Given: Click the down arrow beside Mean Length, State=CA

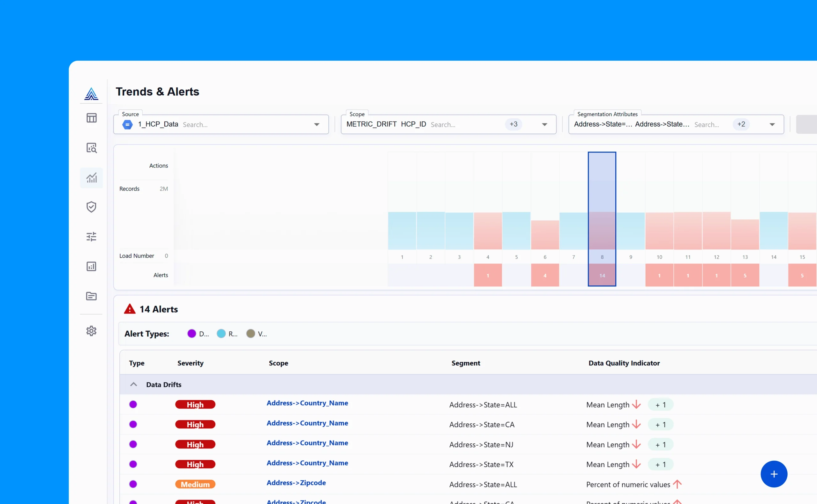Looking at the screenshot, I should [x=636, y=424].
